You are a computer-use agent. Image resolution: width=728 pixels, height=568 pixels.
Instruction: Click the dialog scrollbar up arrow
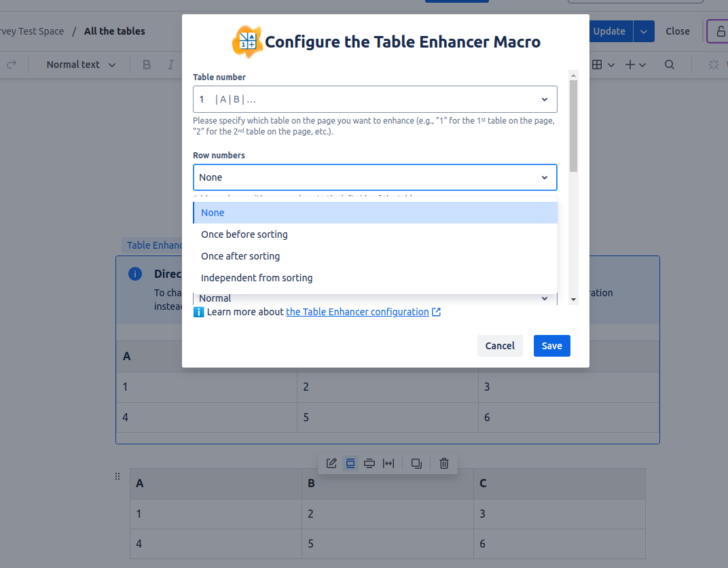[x=573, y=75]
